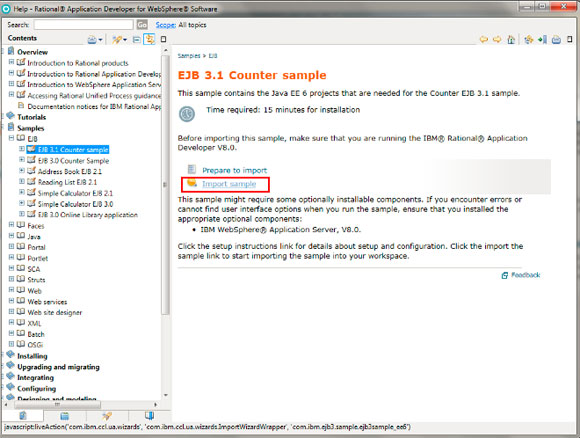Viewport: 580px width, 438px height.
Task: Select the XML samples folder
Action: click(x=34, y=324)
